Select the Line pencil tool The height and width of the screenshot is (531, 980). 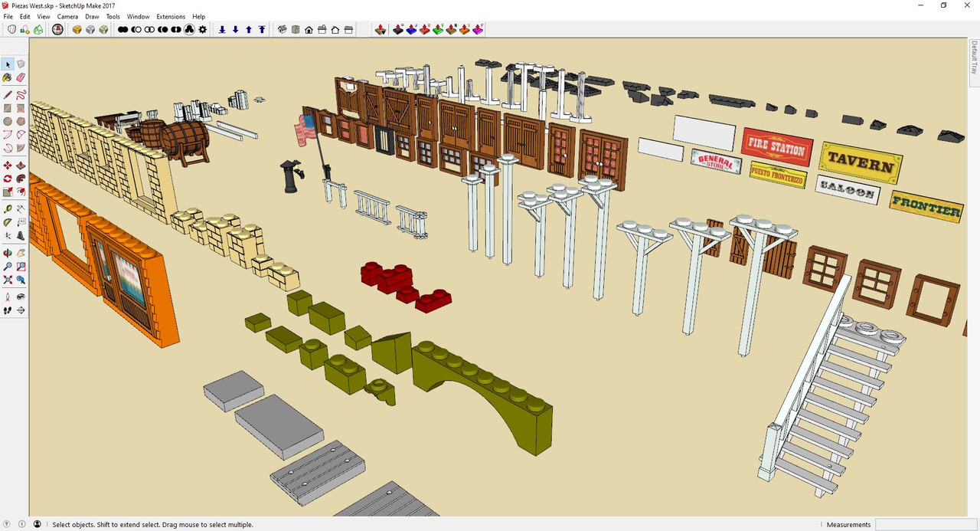pos(8,95)
